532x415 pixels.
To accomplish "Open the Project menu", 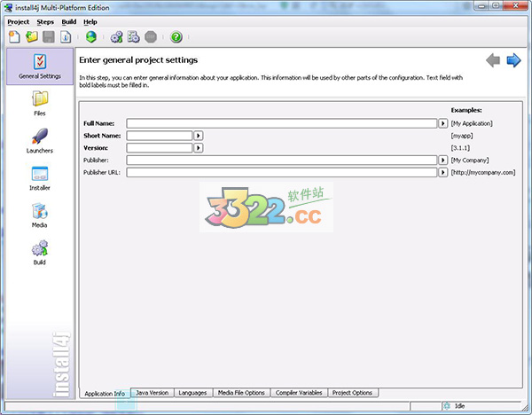I will 19,21.
